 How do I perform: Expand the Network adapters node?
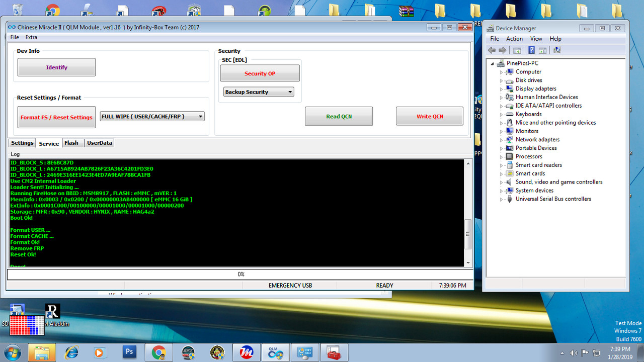(501, 140)
